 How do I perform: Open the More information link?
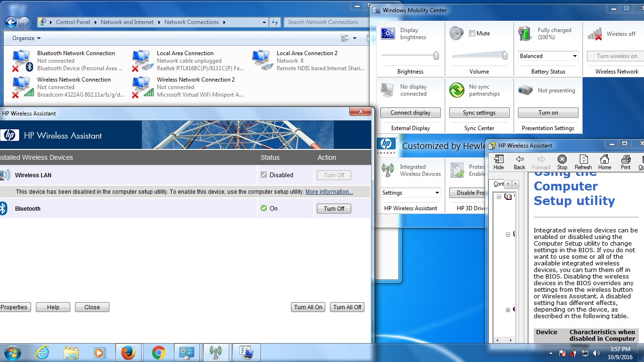click(329, 192)
